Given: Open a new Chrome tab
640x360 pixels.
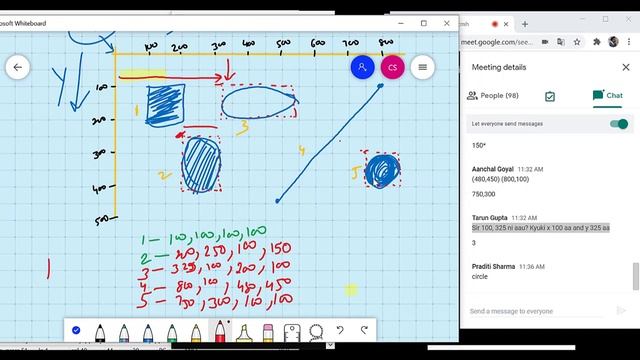Looking at the screenshot, I should click(x=524, y=24).
